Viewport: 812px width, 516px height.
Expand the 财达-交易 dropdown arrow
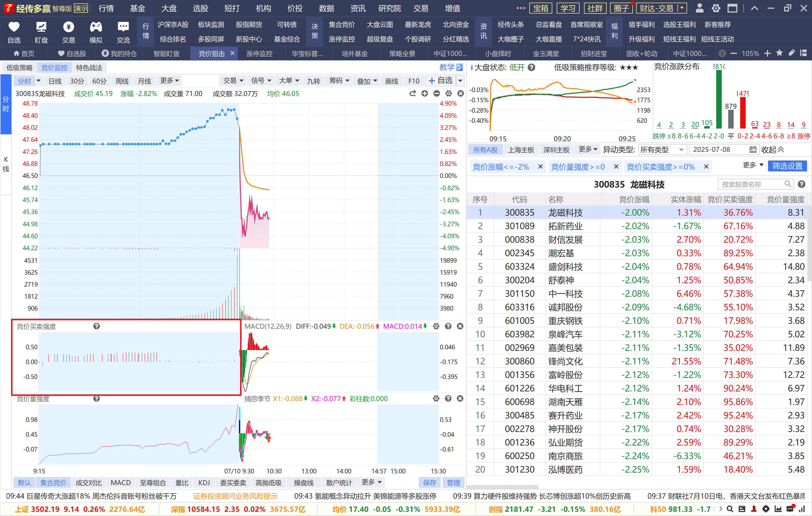point(682,8)
